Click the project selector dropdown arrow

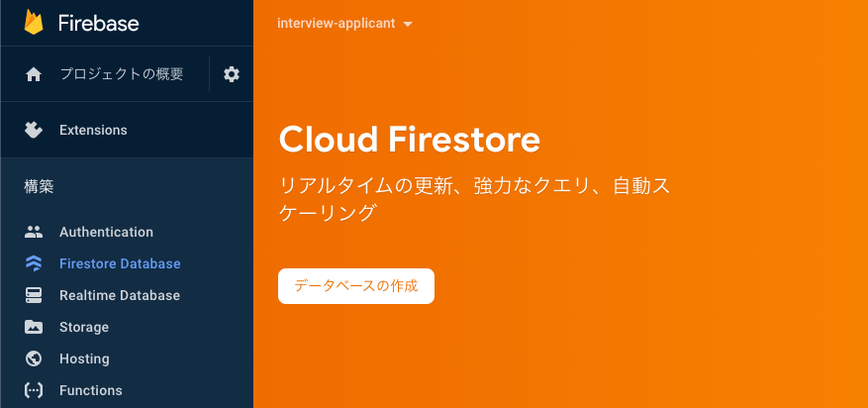click(x=408, y=25)
